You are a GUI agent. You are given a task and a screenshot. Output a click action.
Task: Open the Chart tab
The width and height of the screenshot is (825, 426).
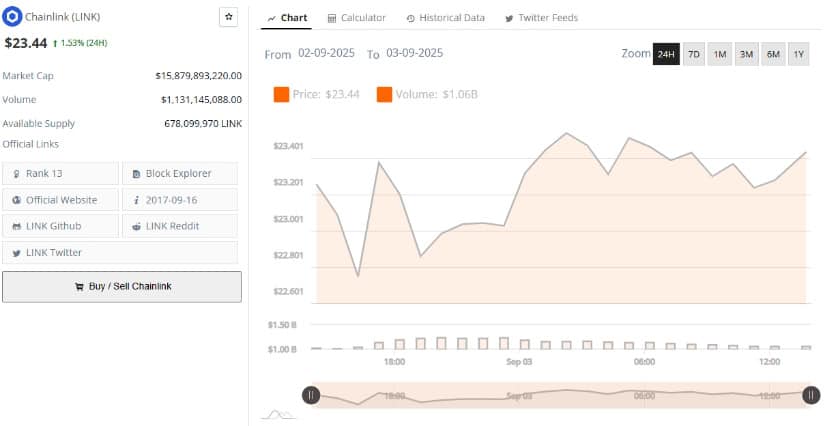point(287,18)
